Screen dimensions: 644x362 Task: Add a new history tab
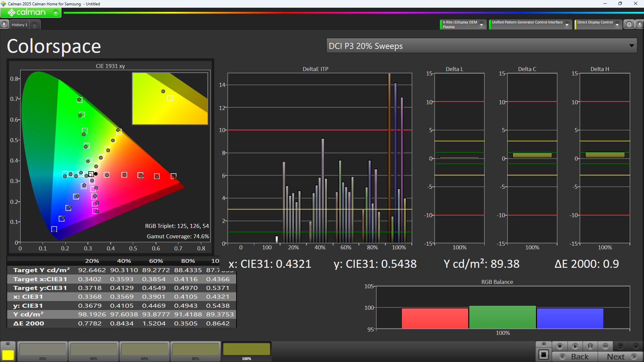click(x=35, y=25)
